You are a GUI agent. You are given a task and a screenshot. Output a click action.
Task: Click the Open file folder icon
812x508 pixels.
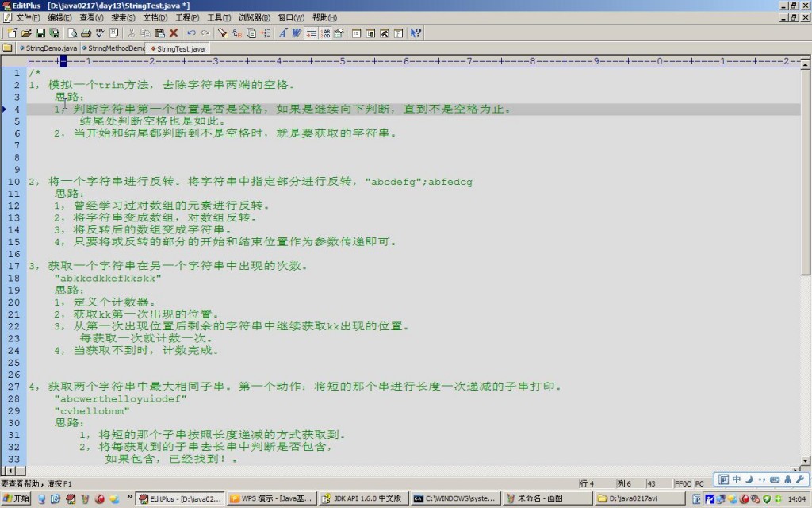click(26, 33)
